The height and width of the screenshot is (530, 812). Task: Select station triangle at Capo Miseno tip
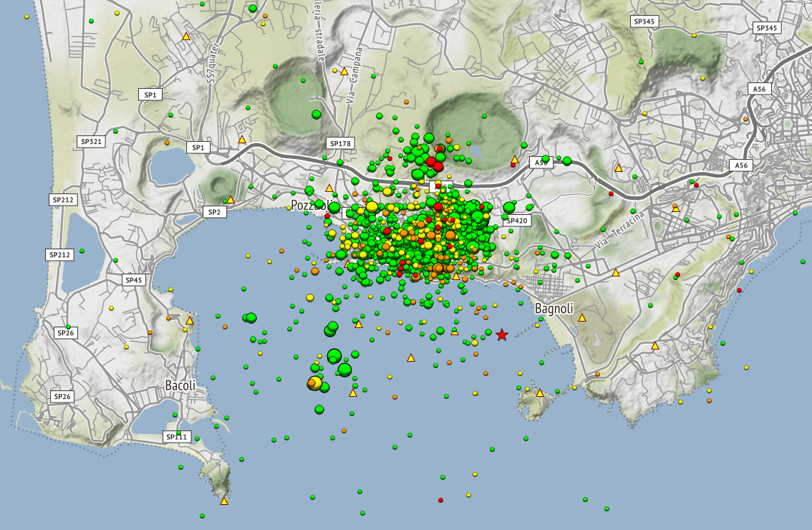[223, 501]
